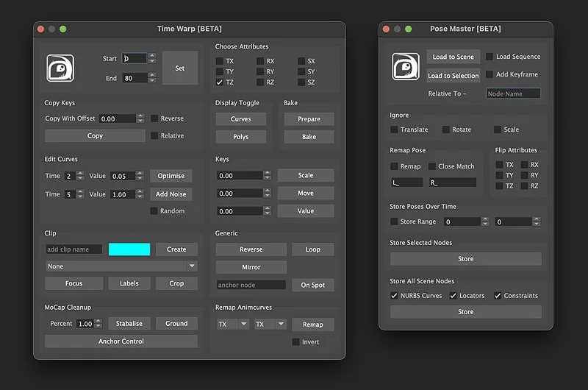Uncheck Locators in Store All Scene Nodes
The width and height of the screenshot is (588, 390).
point(453,295)
